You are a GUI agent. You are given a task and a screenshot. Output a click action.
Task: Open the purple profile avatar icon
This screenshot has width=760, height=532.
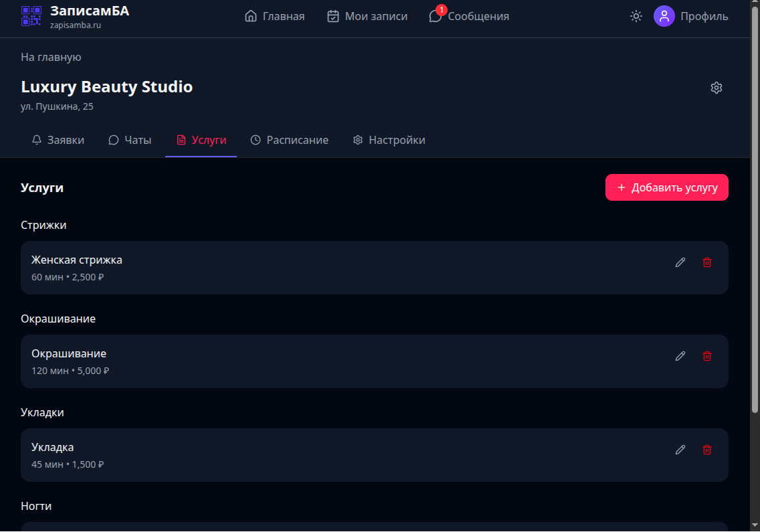coord(664,16)
